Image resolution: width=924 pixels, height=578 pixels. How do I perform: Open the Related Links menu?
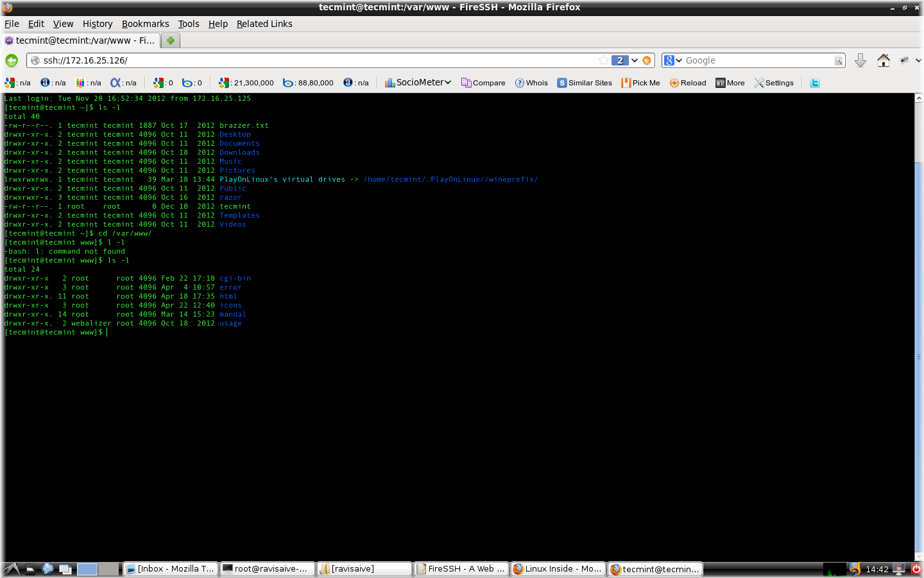pyautogui.click(x=264, y=24)
